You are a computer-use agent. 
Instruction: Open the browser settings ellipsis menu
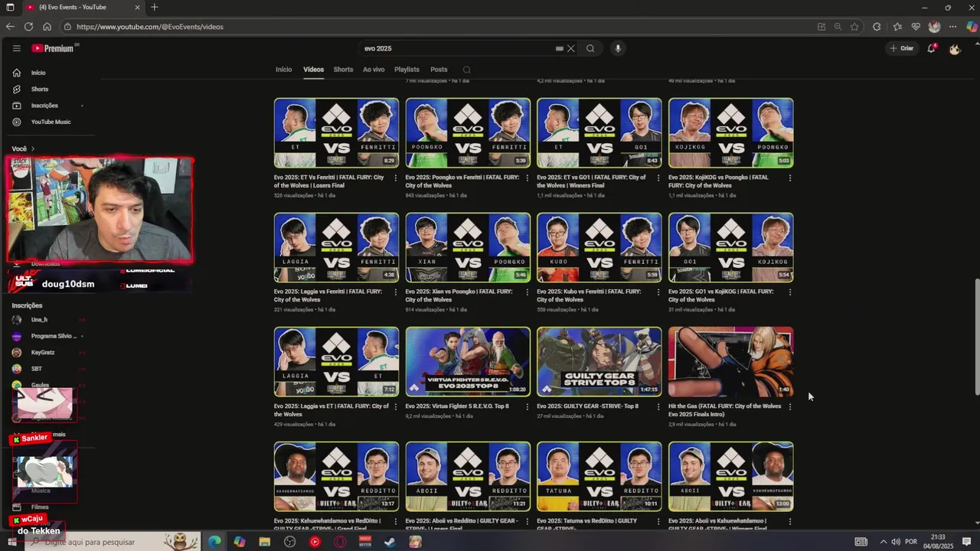[x=953, y=27]
